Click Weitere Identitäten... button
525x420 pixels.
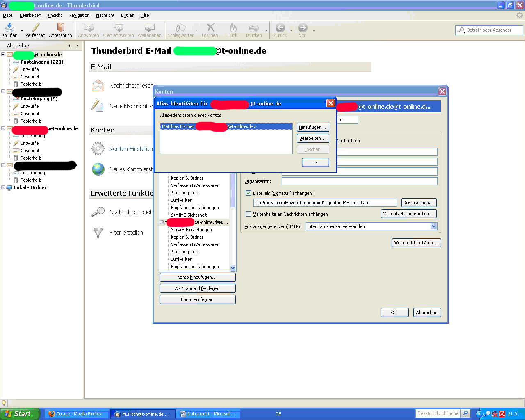coord(416,243)
